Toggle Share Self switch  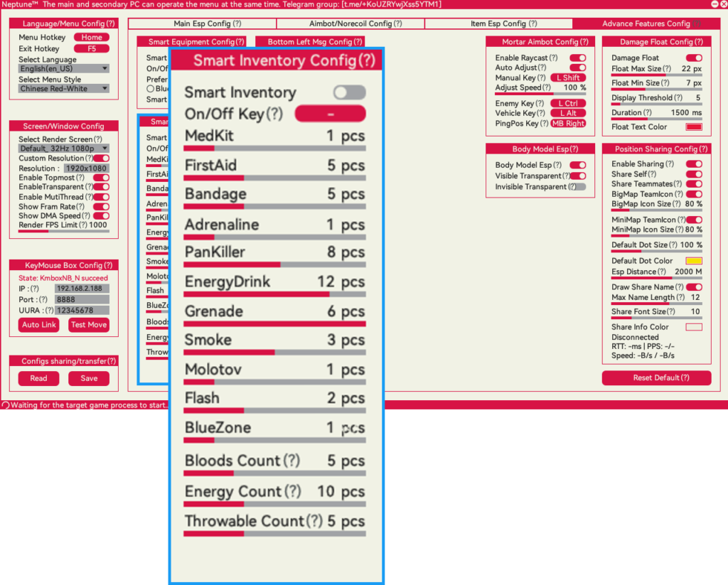[694, 174]
